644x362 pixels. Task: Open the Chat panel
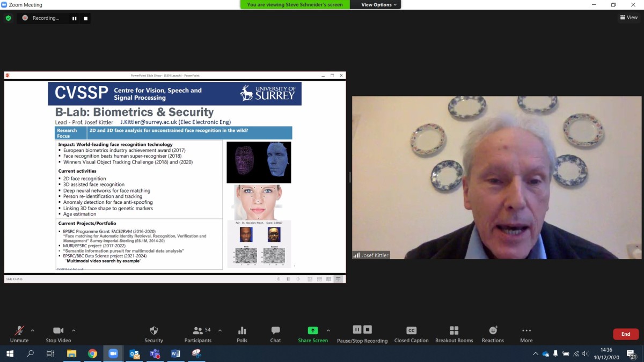tap(275, 331)
